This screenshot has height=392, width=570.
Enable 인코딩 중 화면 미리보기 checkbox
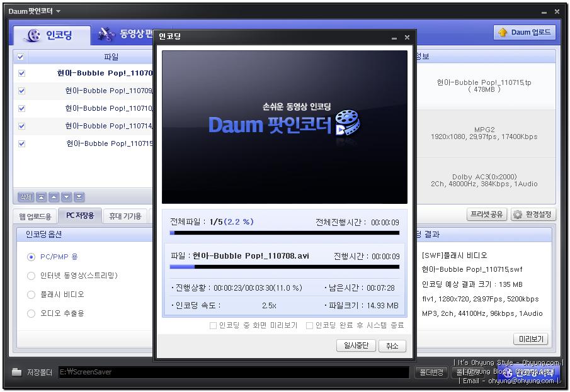pyautogui.click(x=213, y=325)
